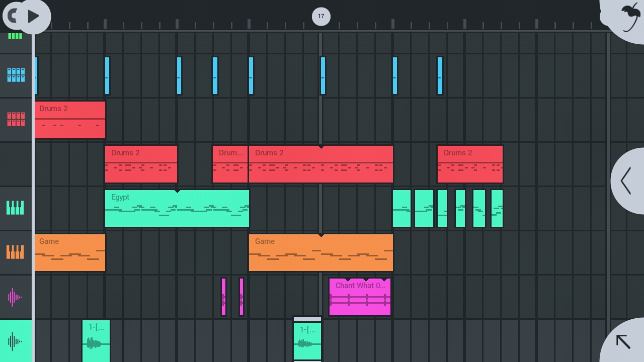
Task: Select the magenta audio waveform track icon
Action: [x=15, y=297]
